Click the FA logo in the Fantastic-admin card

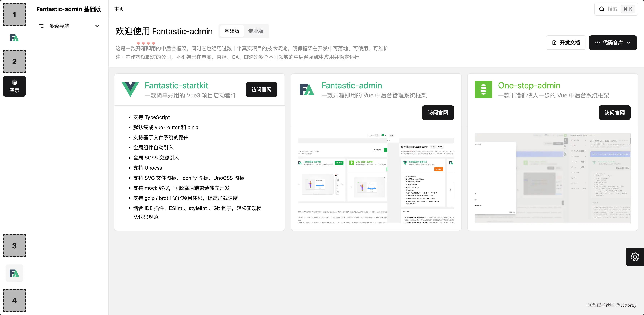click(306, 89)
